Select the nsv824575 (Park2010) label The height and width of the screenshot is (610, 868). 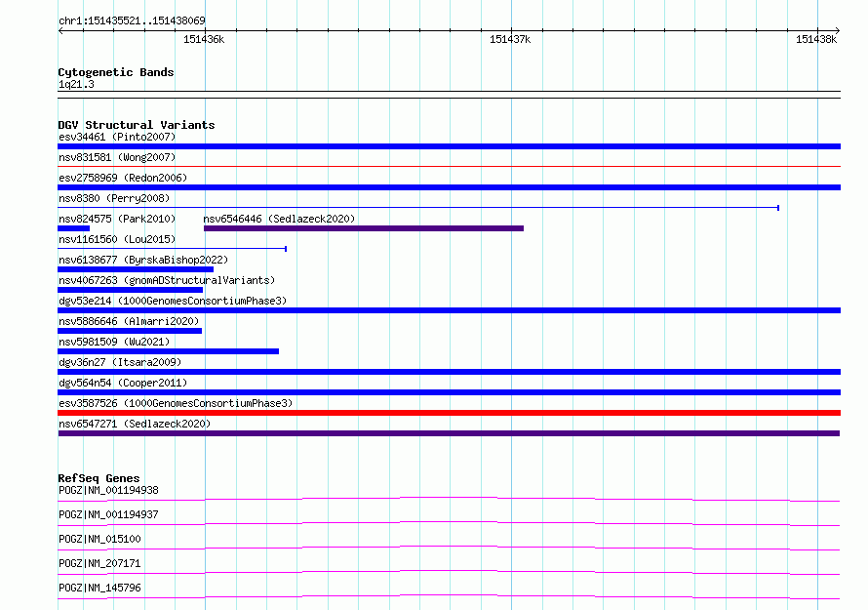pos(117,219)
